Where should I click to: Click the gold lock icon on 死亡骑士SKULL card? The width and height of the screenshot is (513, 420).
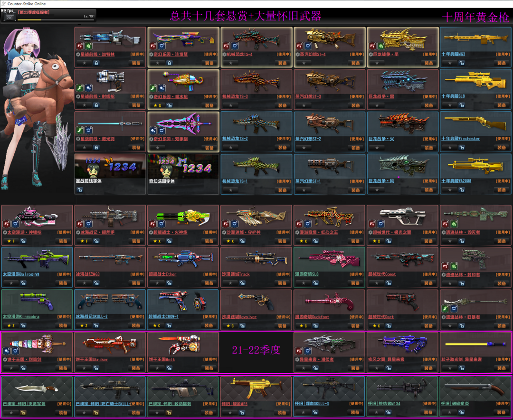tap(96, 412)
